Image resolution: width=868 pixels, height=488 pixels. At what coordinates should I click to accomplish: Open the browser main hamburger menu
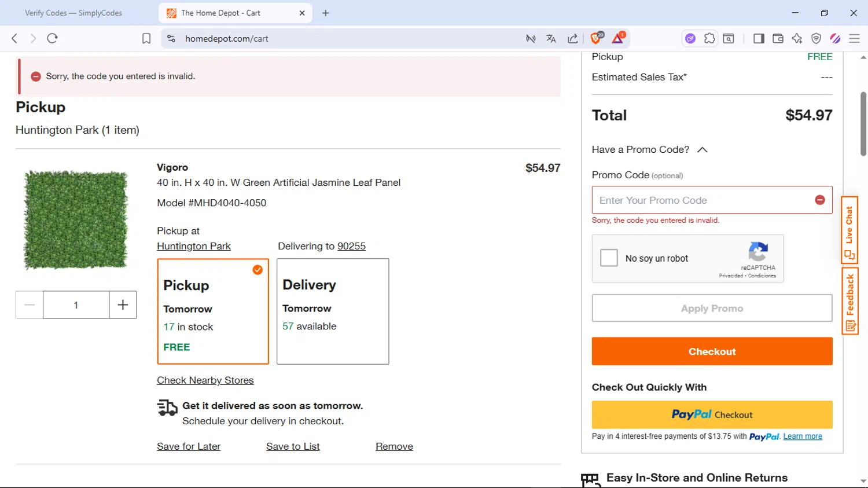854,39
